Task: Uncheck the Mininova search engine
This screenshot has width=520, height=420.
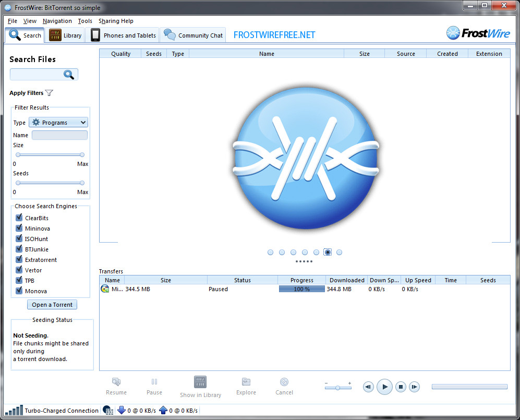Action: (19, 228)
